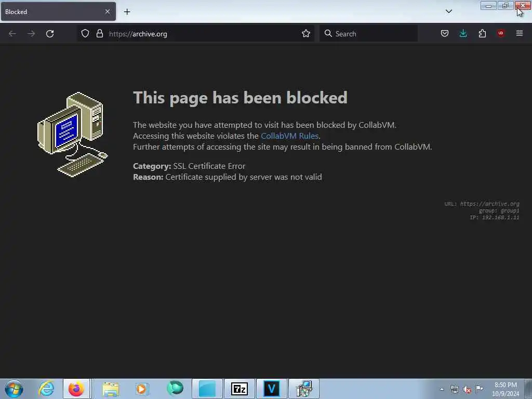The height and width of the screenshot is (399, 532).
Task: Open Pocket save button
Action: pos(445,34)
